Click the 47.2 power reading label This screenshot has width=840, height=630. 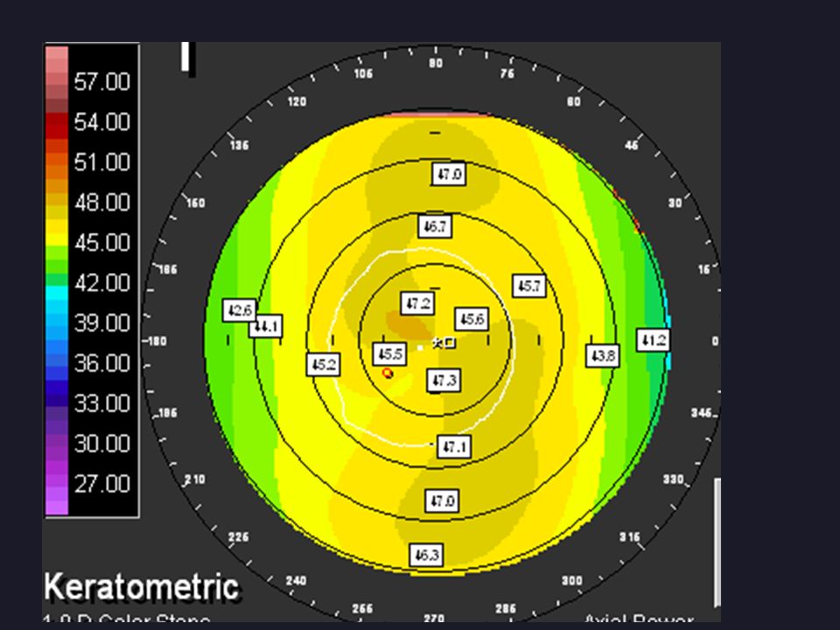click(x=417, y=304)
